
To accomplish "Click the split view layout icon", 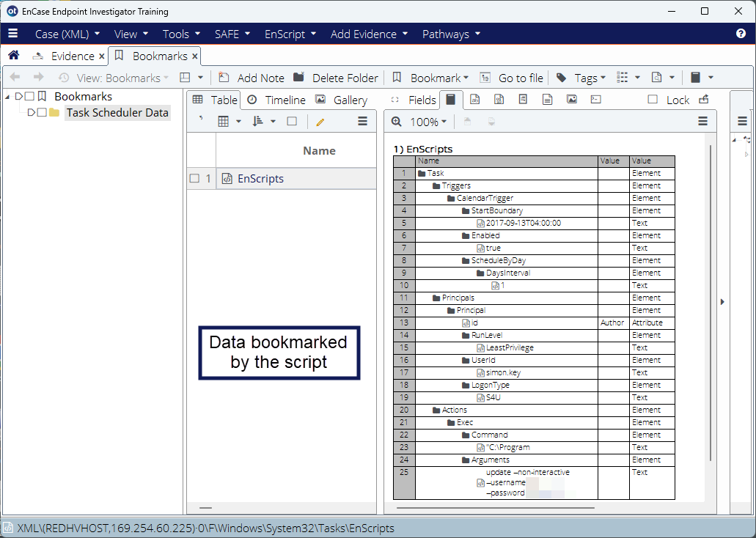I will [185, 77].
